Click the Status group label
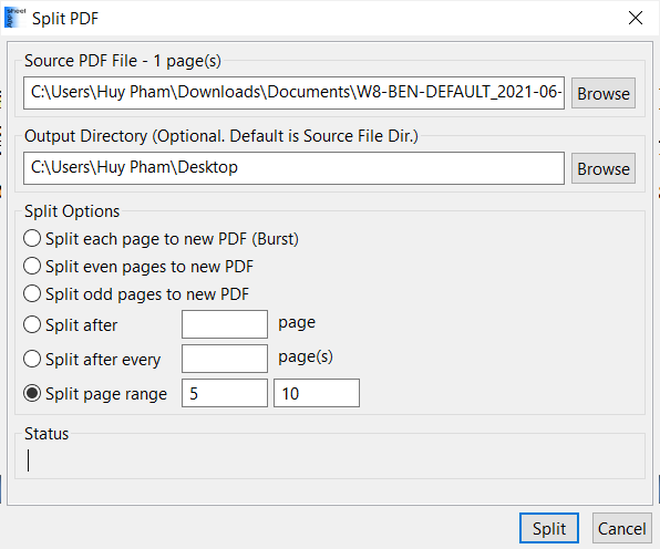The width and height of the screenshot is (660, 549). click(46, 434)
